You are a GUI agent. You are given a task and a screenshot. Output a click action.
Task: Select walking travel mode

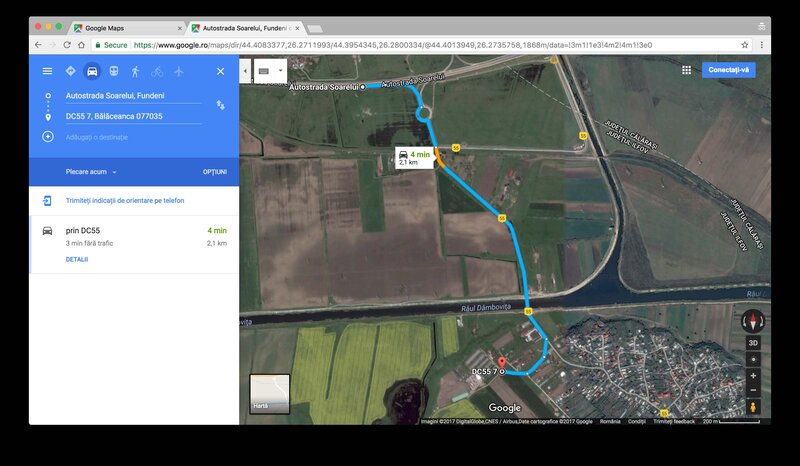click(135, 71)
